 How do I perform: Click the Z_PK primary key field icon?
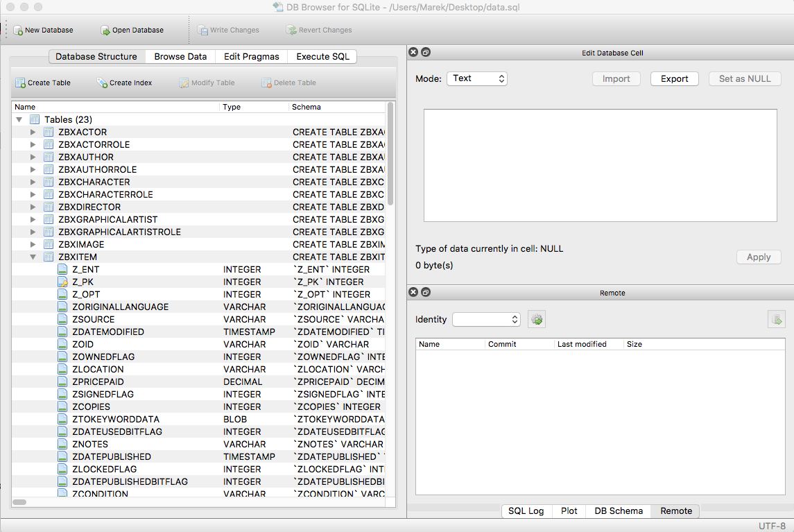pyautogui.click(x=62, y=282)
